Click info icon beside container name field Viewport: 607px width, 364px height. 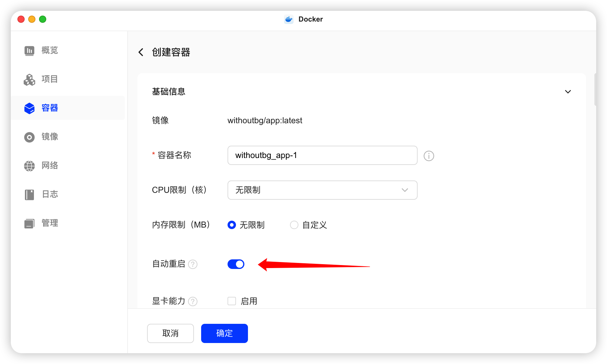pos(429,156)
